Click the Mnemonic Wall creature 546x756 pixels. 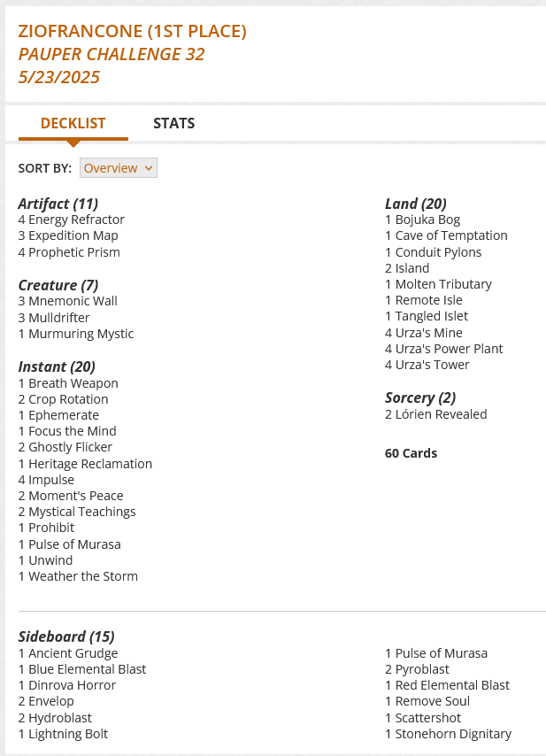coord(73,301)
